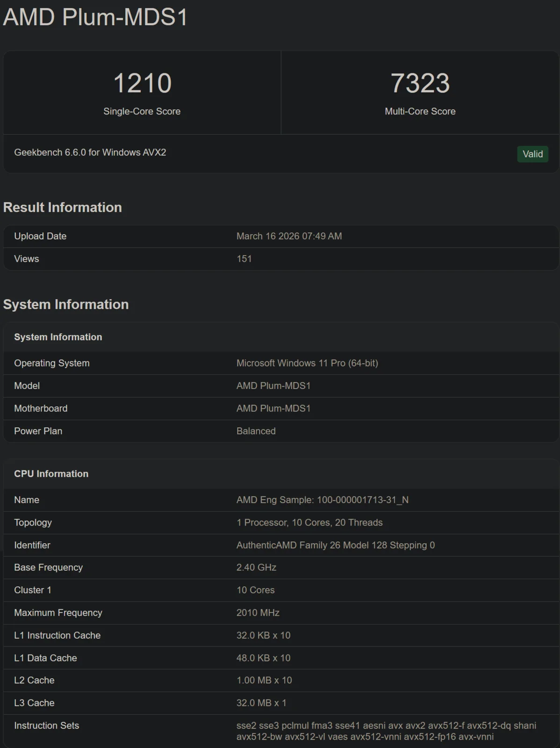
Task: Select the Result Information heading
Action: [62, 208]
